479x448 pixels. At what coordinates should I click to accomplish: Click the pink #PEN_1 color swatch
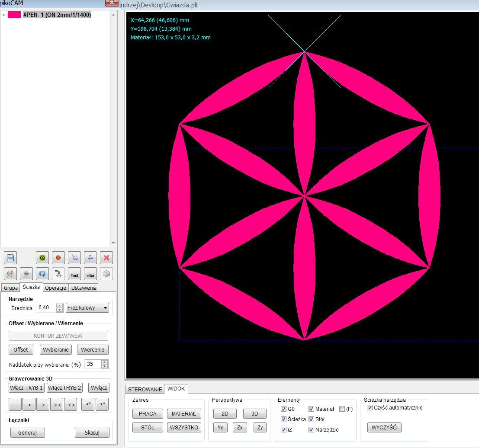pyautogui.click(x=14, y=15)
